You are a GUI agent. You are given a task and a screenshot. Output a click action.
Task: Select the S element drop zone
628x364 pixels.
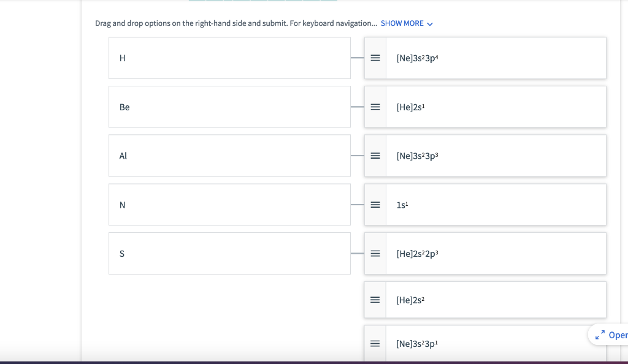229,253
